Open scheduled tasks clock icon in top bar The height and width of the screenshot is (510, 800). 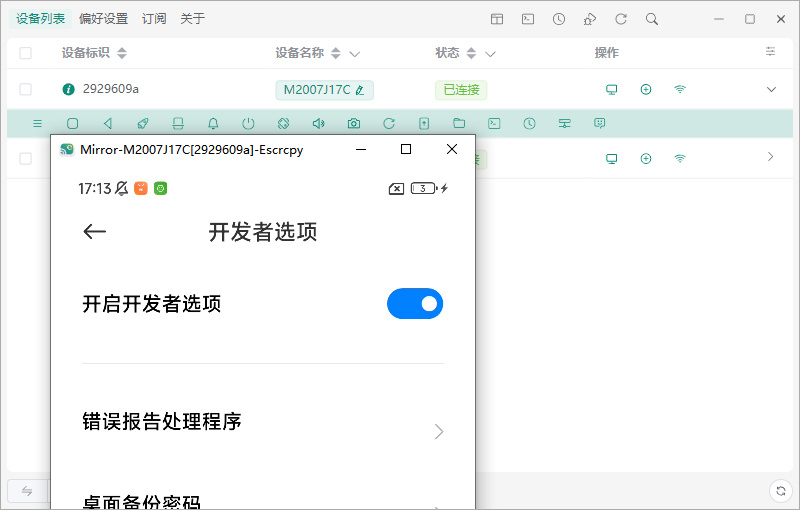tap(559, 19)
